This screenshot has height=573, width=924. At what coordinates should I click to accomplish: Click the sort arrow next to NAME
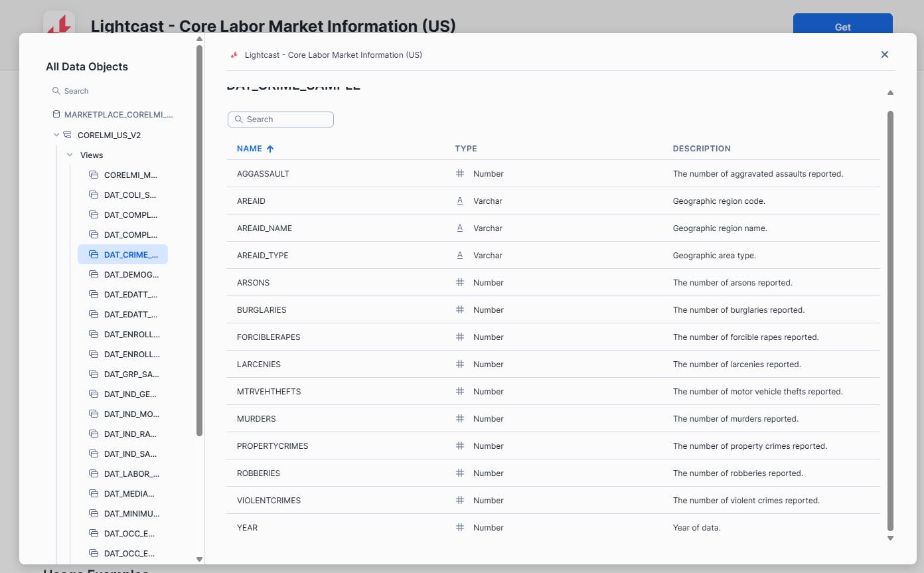pyautogui.click(x=270, y=149)
